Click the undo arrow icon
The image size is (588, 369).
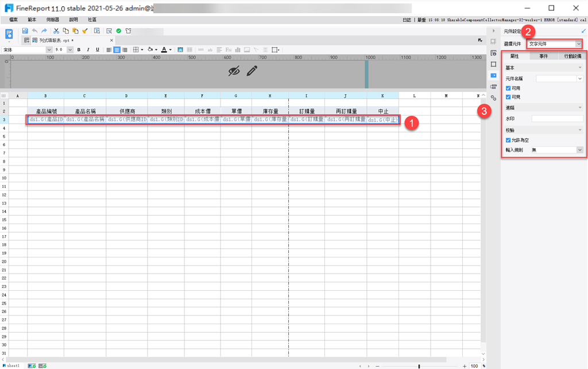(x=35, y=31)
